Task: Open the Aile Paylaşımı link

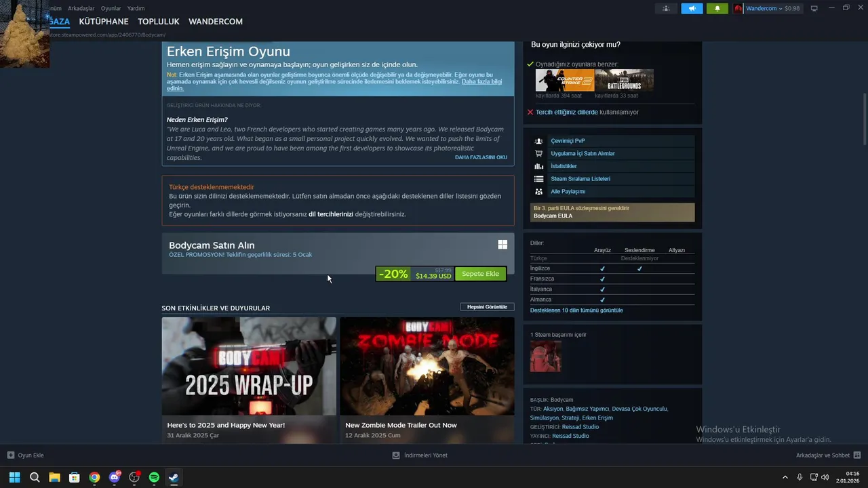Action: point(568,192)
